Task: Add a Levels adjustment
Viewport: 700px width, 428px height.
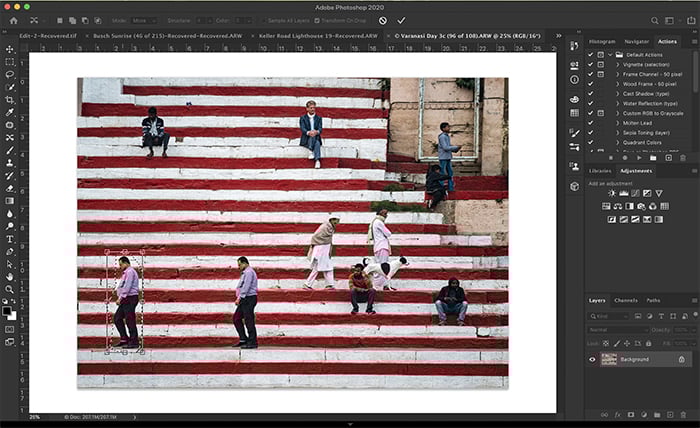Action: [624, 193]
